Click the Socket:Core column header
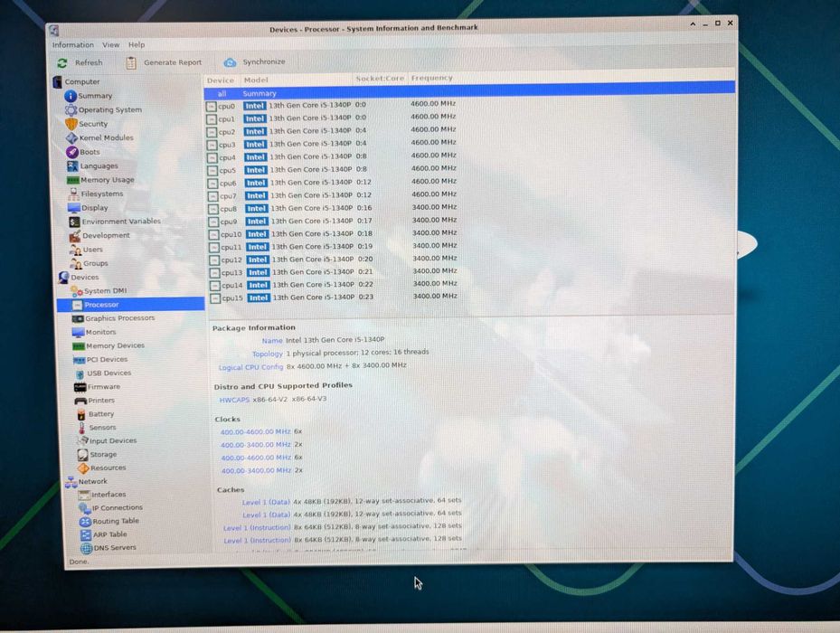This screenshot has width=840, height=633. click(379, 79)
